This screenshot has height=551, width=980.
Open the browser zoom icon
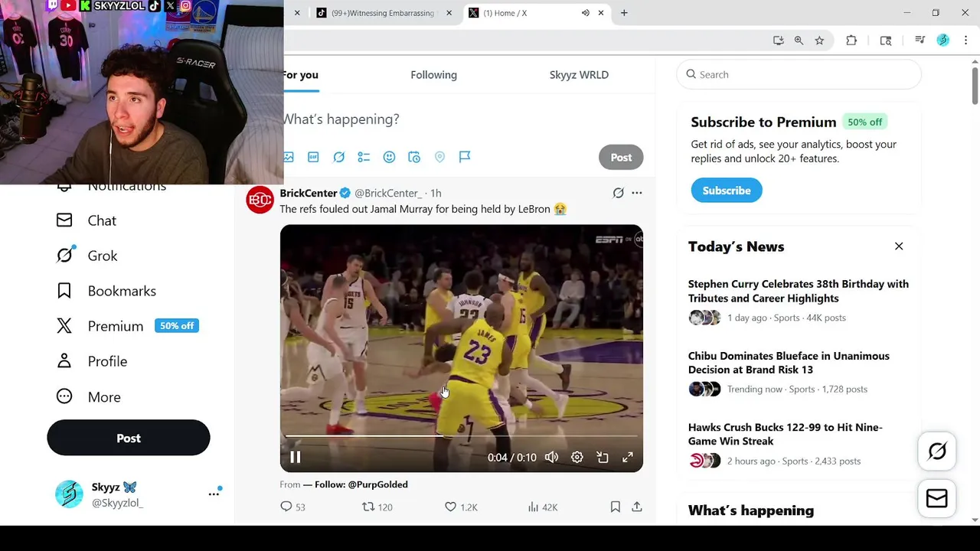click(x=799, y=41)
